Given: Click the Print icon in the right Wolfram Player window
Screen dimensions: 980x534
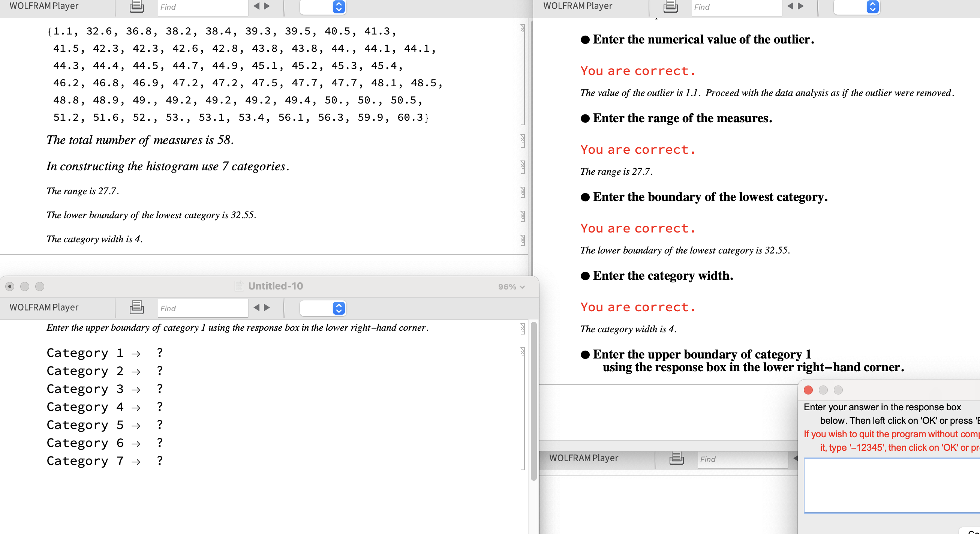Looking at the screenshot, I should [x=670, y=7].
